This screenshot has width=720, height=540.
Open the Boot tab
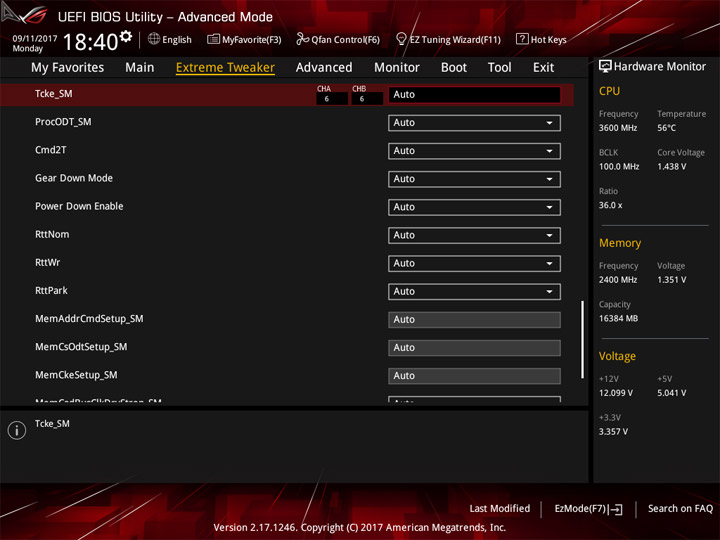click(454, 68)
